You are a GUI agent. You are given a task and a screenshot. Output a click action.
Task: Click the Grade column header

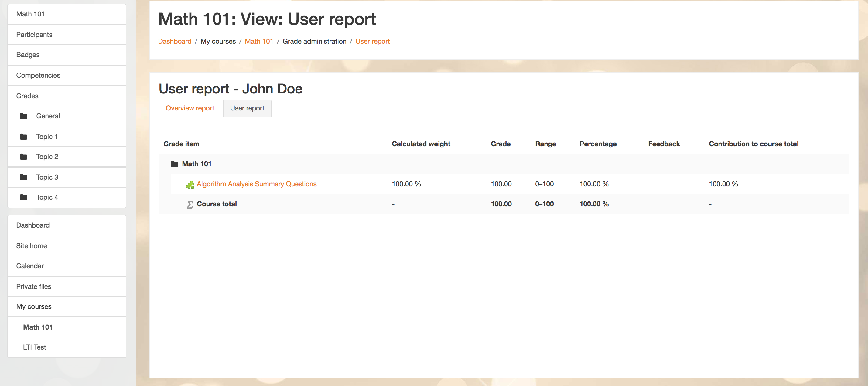click(x=501, y=144)
